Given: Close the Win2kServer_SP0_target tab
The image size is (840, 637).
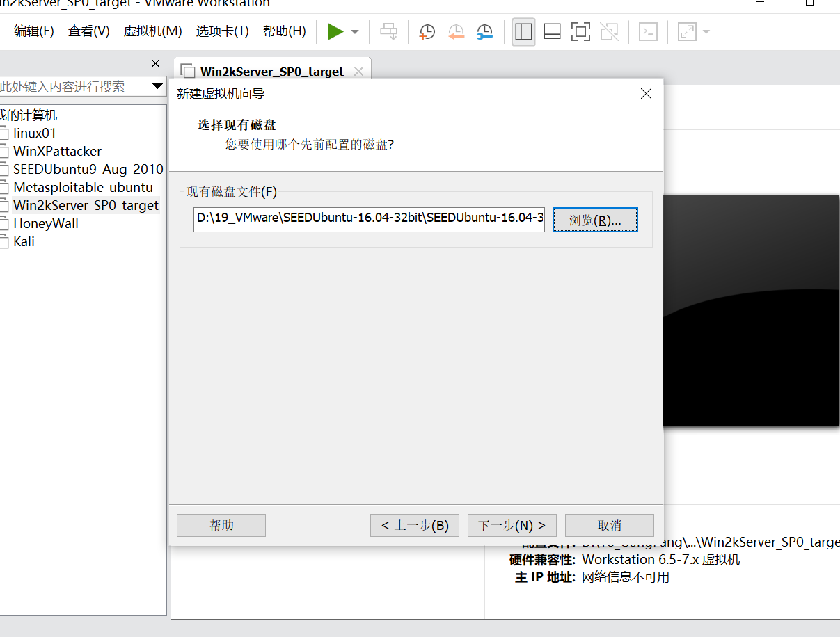Looking at the screenshot, I should click(x=359, y=71).
